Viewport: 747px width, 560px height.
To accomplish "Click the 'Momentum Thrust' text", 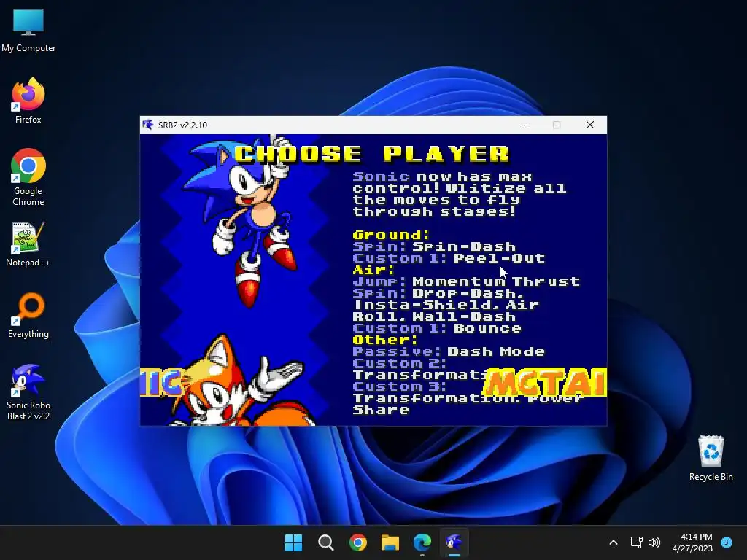I will [496, 281].
